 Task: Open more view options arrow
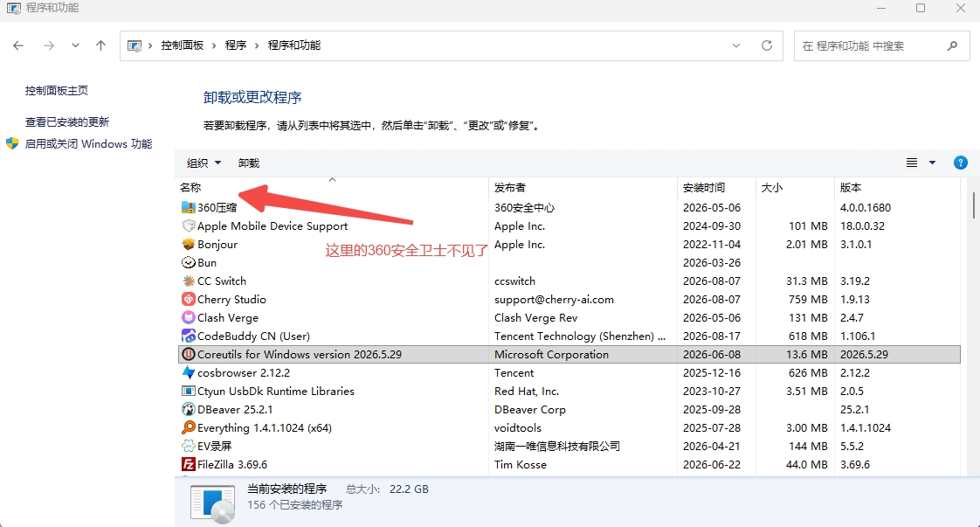click(x=932, y=163)
